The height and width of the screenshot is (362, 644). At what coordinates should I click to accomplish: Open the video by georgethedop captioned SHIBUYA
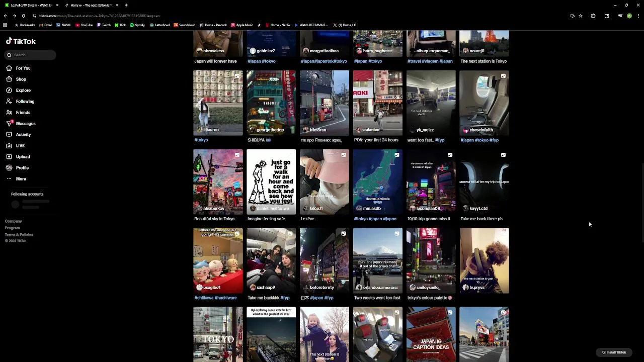[x=271, y=103]
